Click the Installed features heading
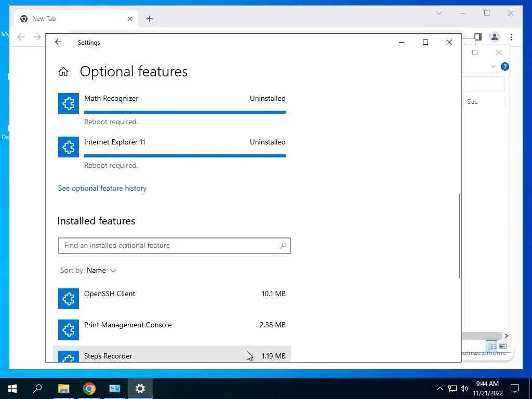This screenshot has width=532, height=399. tap(96, 221)
